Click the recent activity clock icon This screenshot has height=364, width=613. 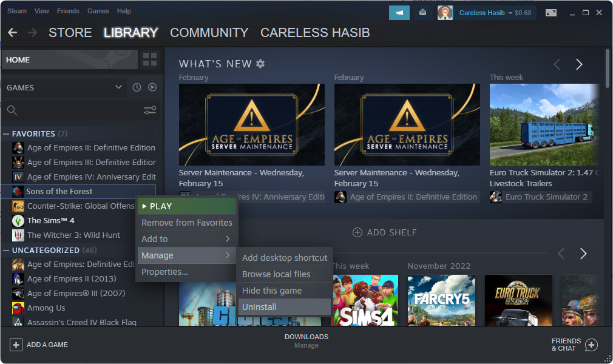137,87
